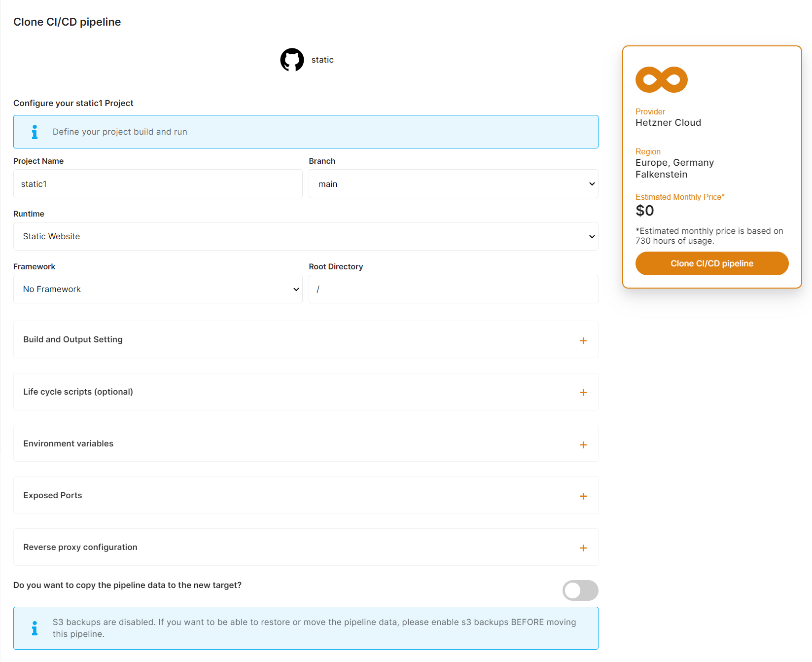Click the Root Directory input field
Viewport: 812px width, 662px height.
coord(453,289)
